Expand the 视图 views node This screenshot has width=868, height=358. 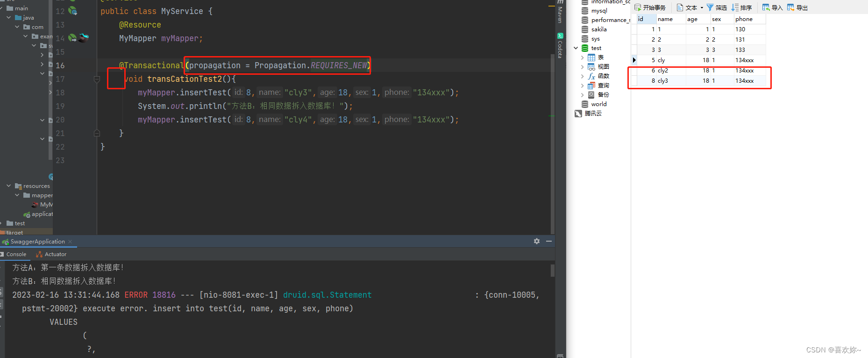583,67
